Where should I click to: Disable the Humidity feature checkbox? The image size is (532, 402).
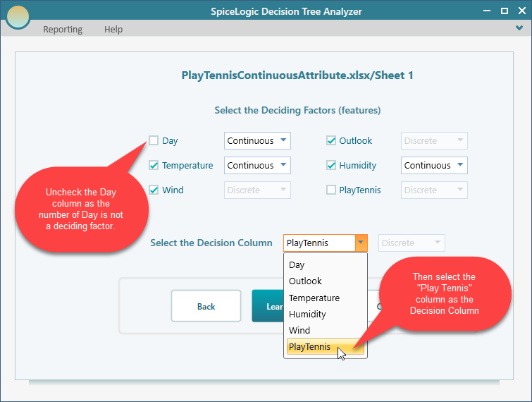[331, 165]
